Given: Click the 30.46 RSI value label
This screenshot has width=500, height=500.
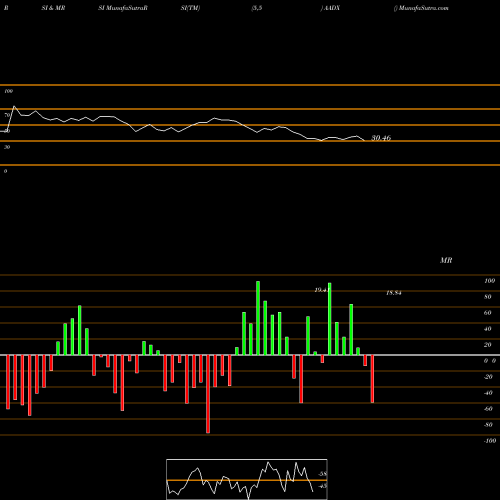Looking at the screenshot, I should tap(381, 138).
